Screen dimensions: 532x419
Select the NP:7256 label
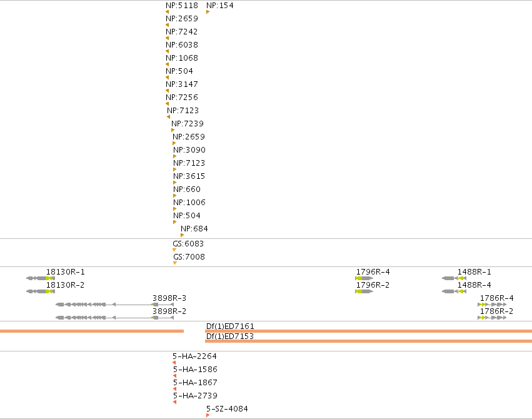point(182,98)
